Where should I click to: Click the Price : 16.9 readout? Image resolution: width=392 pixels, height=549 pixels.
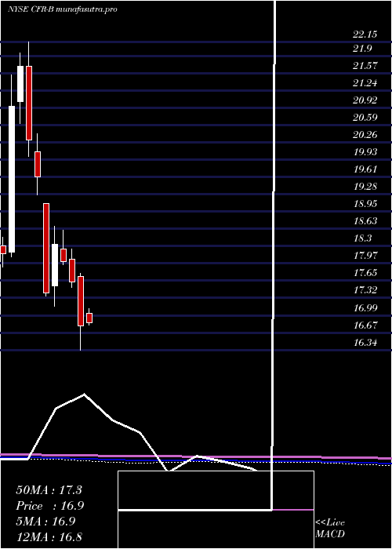50,506
